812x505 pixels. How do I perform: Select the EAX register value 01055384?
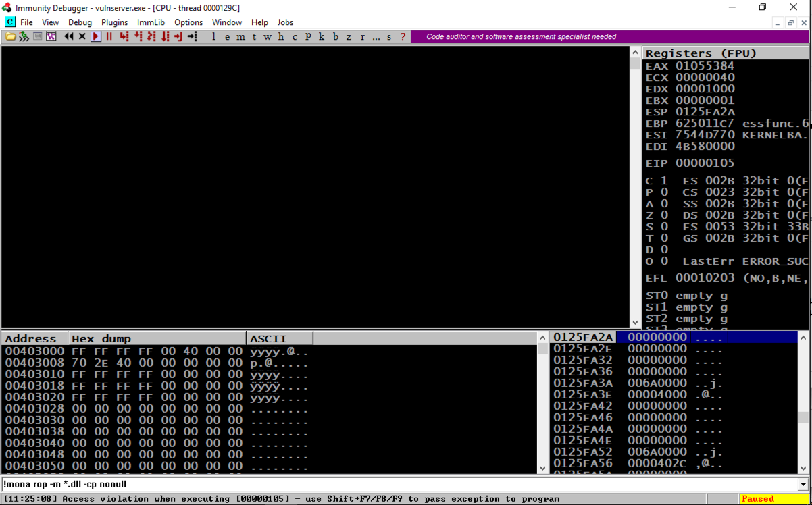[705, 65]
